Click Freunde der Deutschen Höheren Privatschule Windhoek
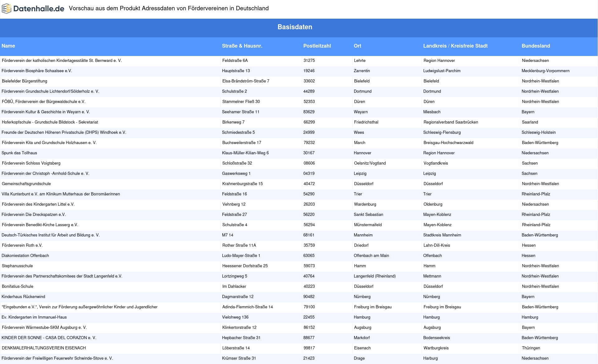598x364 pixels. coord(64,133)
